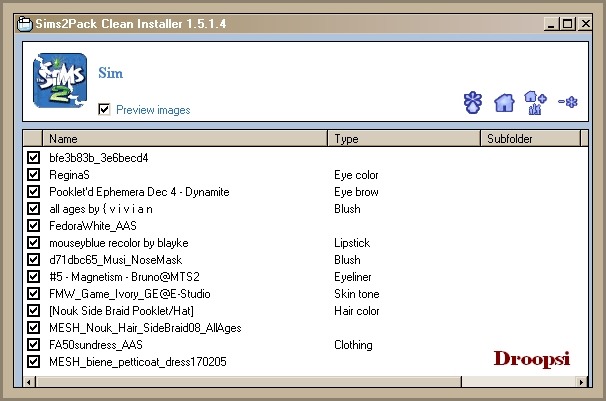606x401 pixels.
Task: Select MESH_biene_petticoat_dress170205 name
Action: tap(138, 362)
